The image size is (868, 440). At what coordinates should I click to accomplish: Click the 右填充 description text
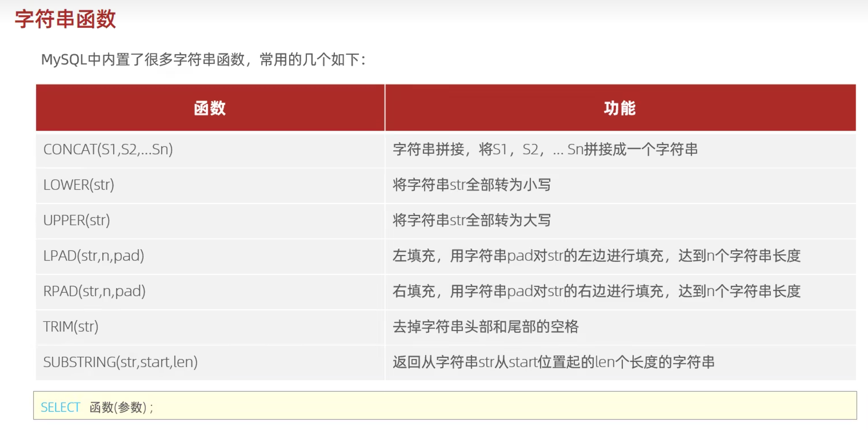(x=596, y=291)
